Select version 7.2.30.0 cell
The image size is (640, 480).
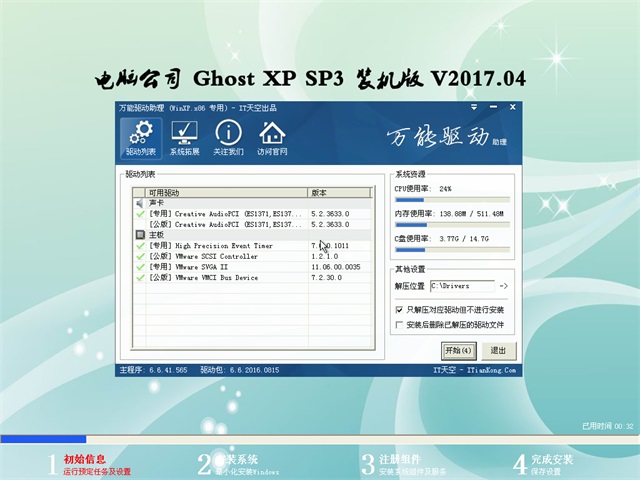point(327,278)
